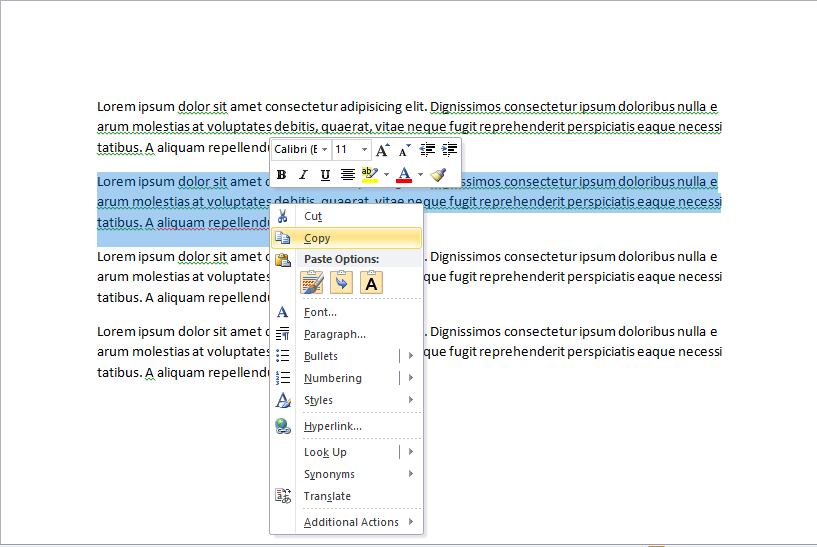Apply yellow text highlight color
The image size is (817, 547).
click(369, 175)
